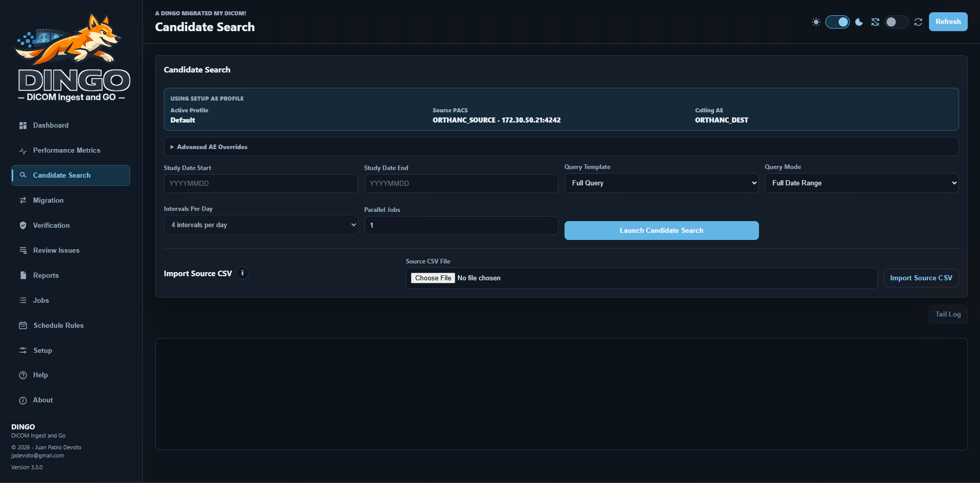Click Launch Candidate Search button
Image resolution: width=980 pixels, height=483 pixels.
click(661, 231)
